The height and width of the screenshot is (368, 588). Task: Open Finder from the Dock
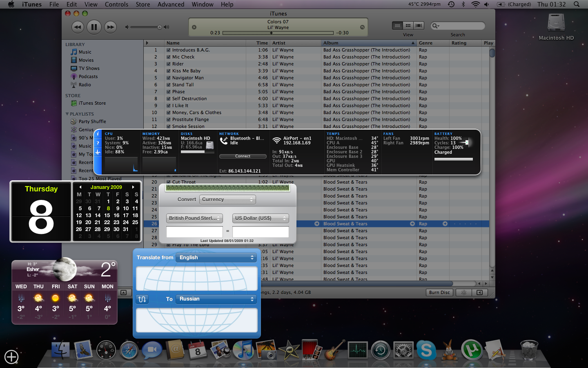pyautogui.click(x=61, y=350)
